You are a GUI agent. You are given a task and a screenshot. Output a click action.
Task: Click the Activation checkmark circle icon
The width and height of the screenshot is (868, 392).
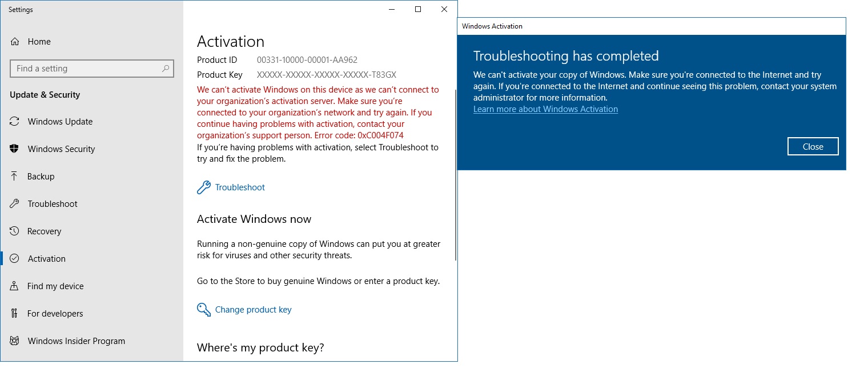[15, 258]
